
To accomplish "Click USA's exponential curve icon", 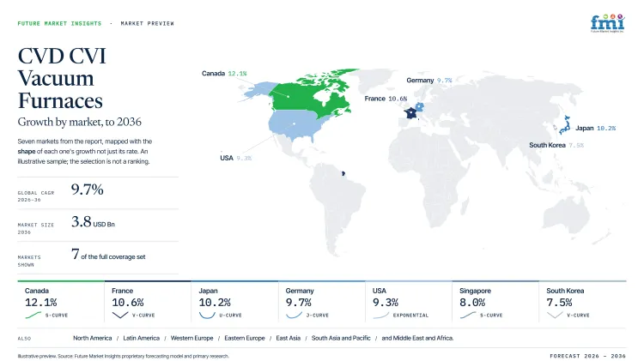I will pyautogui.click(x=381, y=315).
